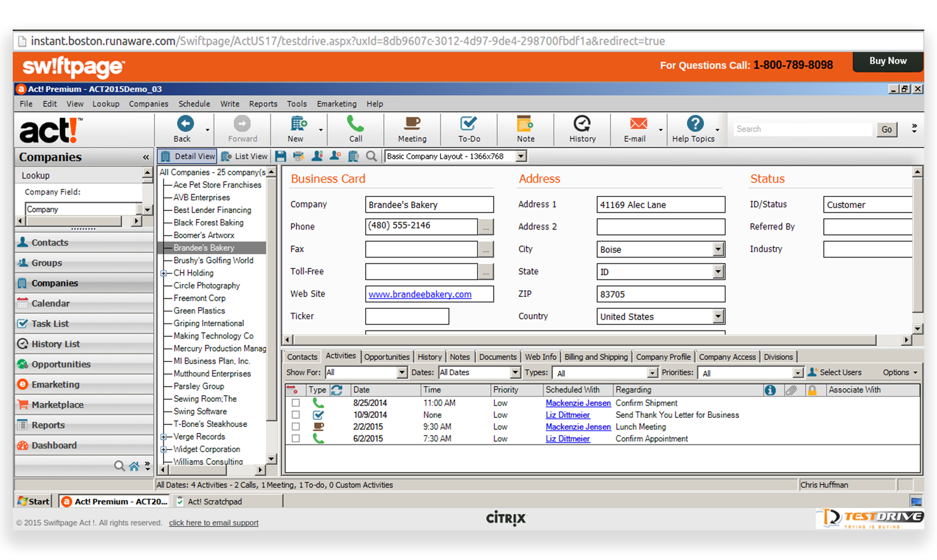Open the Schedule menu

(x=194, y=104)
